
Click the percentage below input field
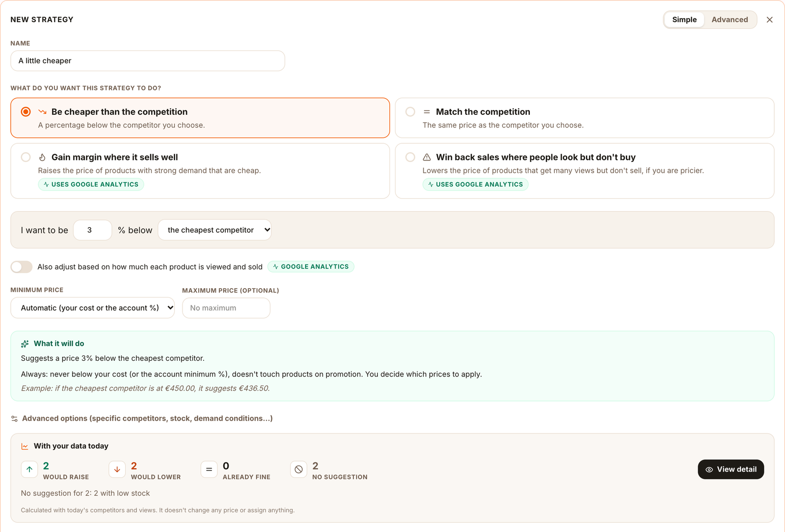tap(93, 230)
